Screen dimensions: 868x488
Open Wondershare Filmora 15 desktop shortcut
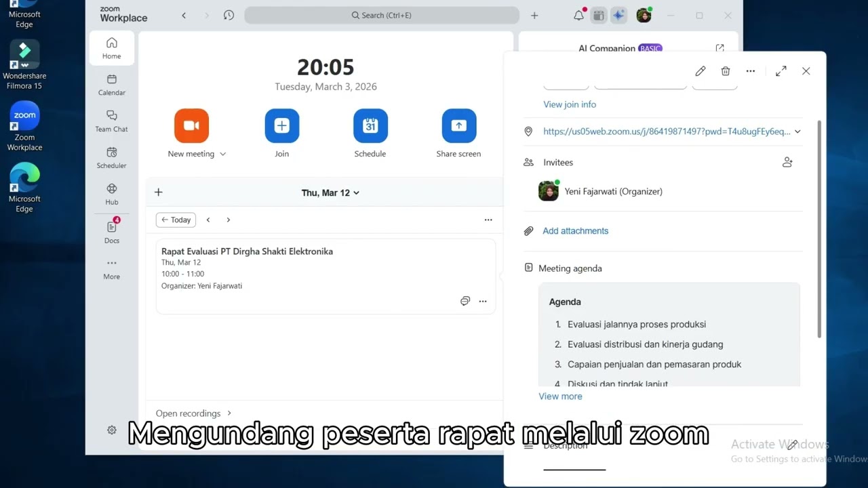[24, 65]
